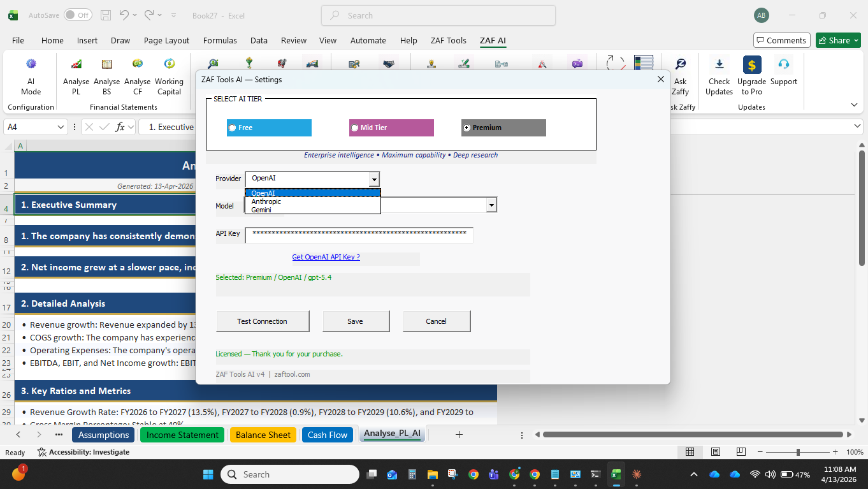Click Cancel in settings dialog
Viewport: 868px width, 489px height.
437,321
